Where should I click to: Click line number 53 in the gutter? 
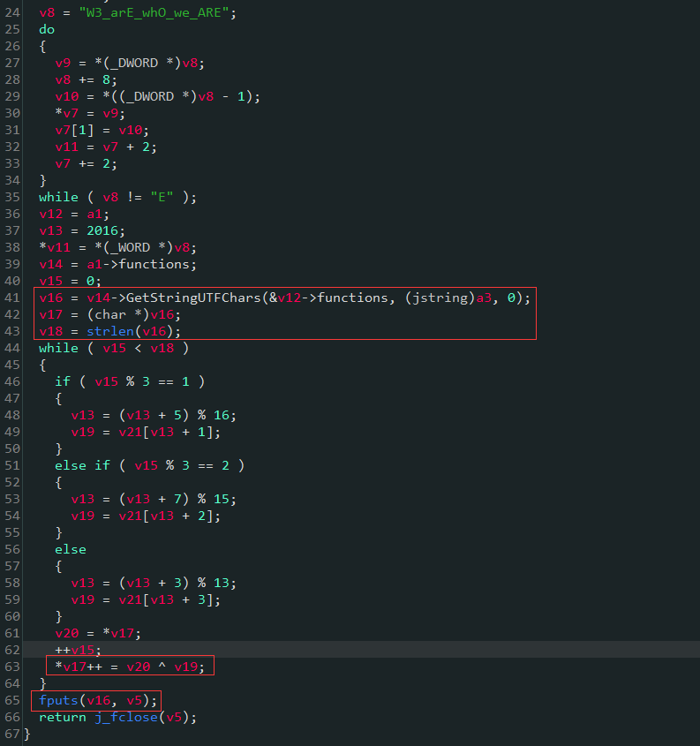coord(11,499)
